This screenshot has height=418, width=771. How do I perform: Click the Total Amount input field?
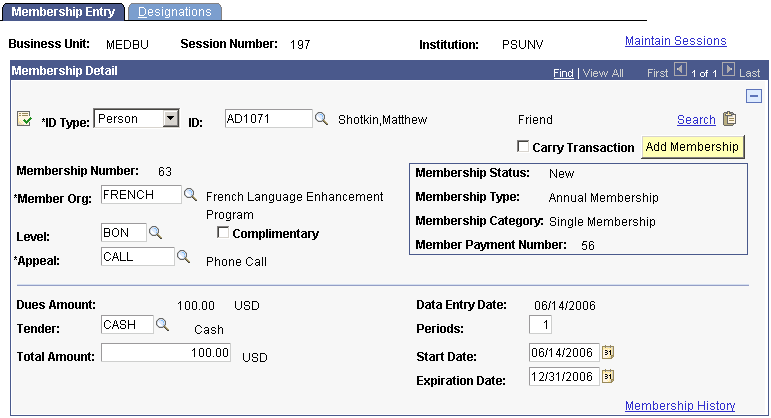coord(166,353)
